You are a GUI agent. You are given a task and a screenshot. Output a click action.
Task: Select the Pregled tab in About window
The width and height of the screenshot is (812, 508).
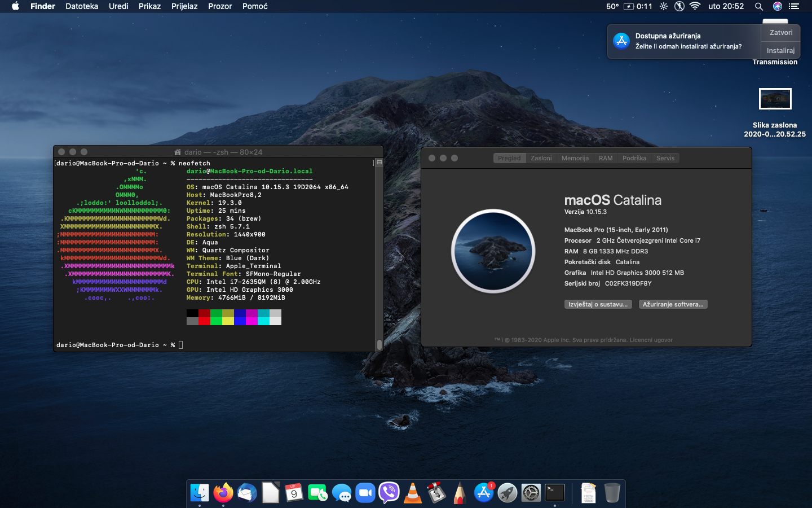click(x=509, y=158)
